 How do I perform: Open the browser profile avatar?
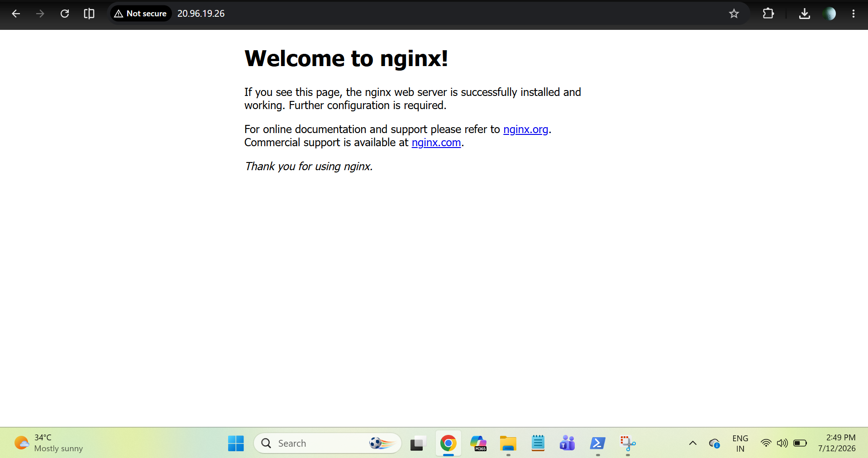click(829, 14)
